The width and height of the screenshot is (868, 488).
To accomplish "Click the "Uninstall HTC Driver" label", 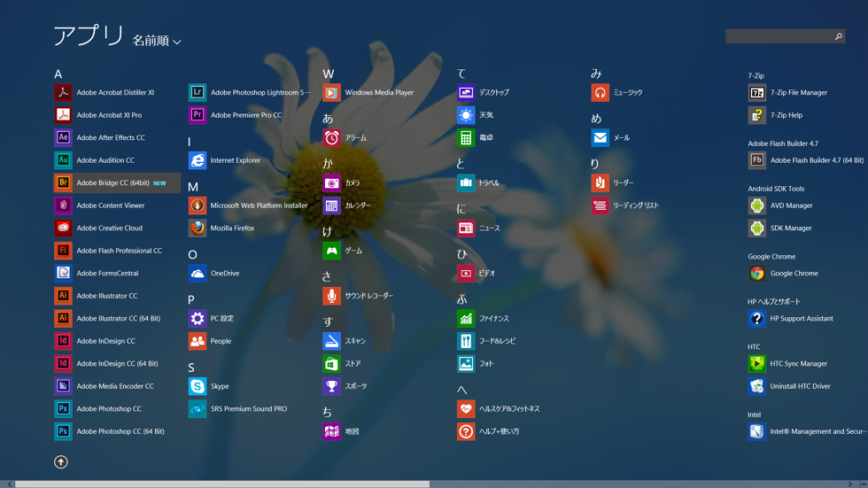I will point(801,386).
